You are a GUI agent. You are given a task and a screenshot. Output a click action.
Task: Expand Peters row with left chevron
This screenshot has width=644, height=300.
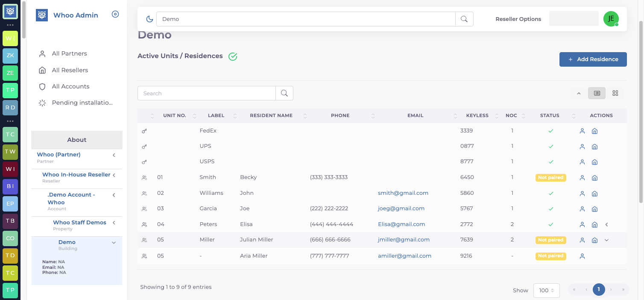point(606,224)
